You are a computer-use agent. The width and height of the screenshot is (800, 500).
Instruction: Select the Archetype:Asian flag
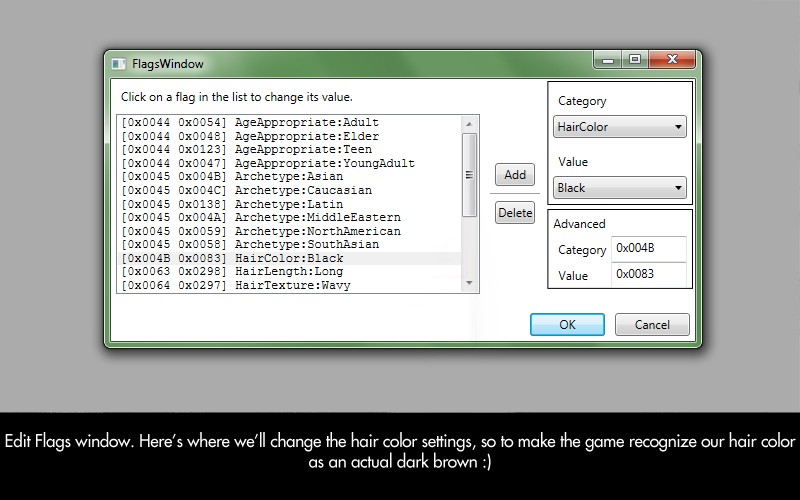289,177
